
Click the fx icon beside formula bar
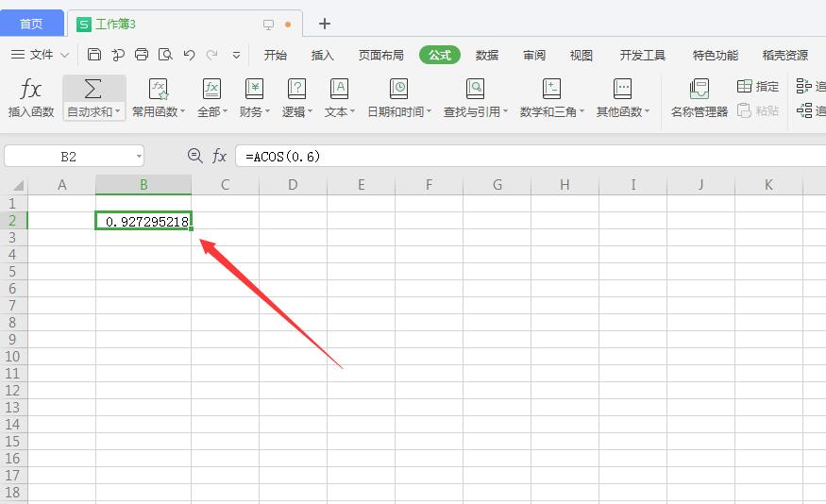(x=219, y=156)
